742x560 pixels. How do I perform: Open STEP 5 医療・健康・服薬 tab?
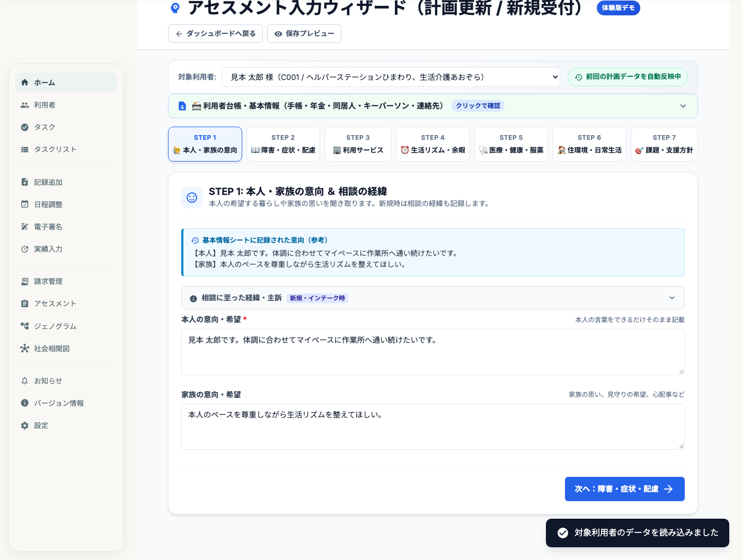click(x=511, y=144)
